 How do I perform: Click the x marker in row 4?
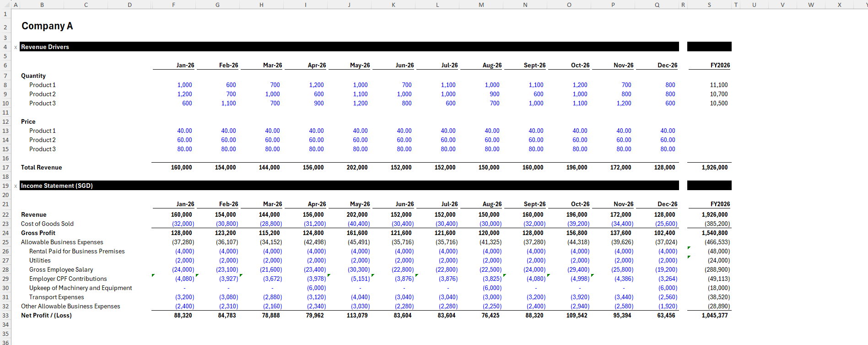pyautogui.click(x=16, y=47)
